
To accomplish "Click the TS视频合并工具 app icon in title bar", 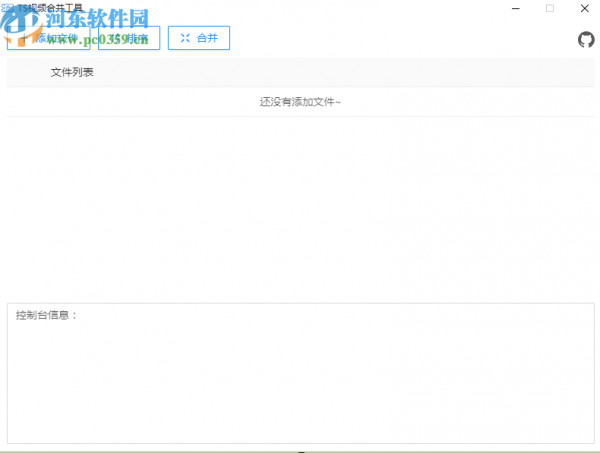I will point(7,8).
